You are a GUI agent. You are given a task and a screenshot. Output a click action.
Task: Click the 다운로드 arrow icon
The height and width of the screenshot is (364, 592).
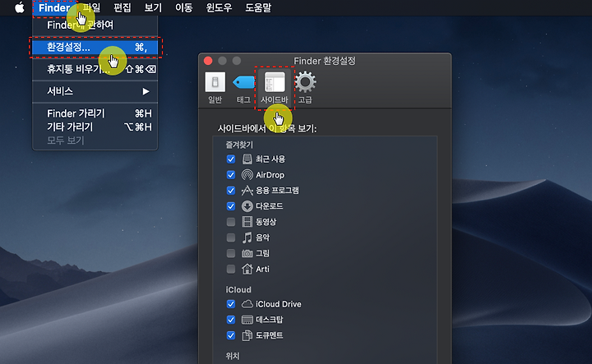click(247, 206)
